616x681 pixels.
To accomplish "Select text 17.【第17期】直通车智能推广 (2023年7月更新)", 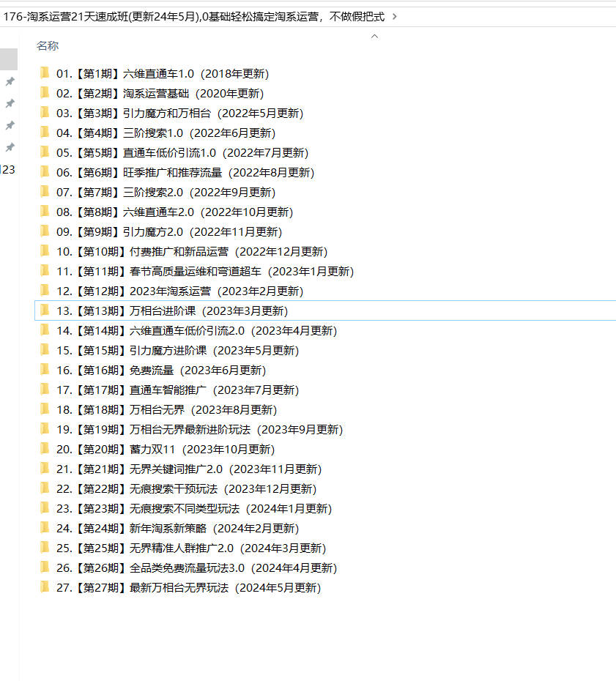I will [x=178, y=390].
